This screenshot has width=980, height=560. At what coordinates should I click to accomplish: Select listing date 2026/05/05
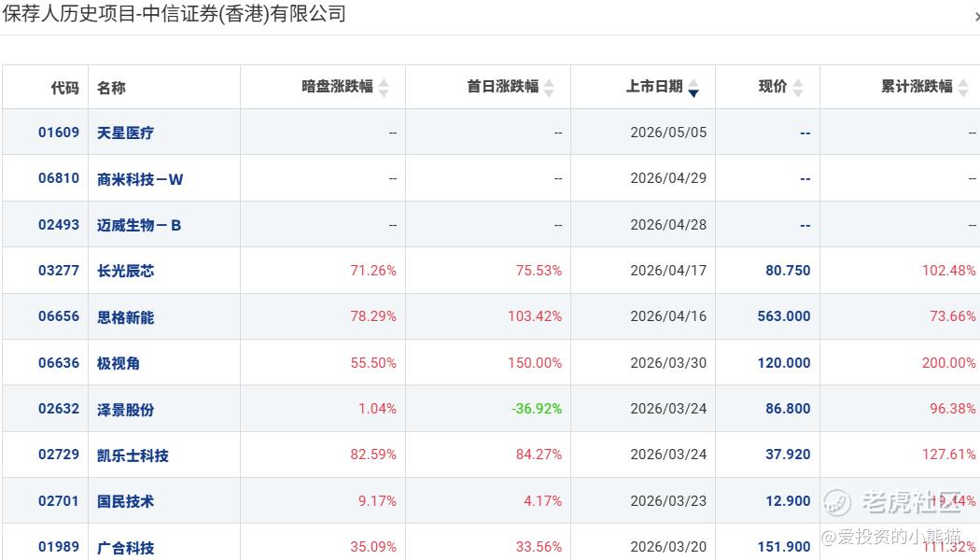(668, 133)
